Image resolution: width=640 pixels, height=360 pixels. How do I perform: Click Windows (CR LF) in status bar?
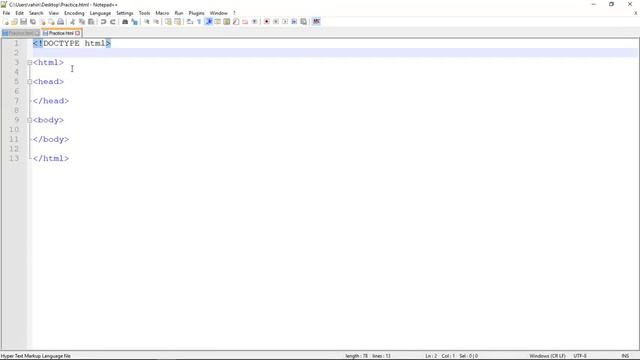(x=547, y=356)
